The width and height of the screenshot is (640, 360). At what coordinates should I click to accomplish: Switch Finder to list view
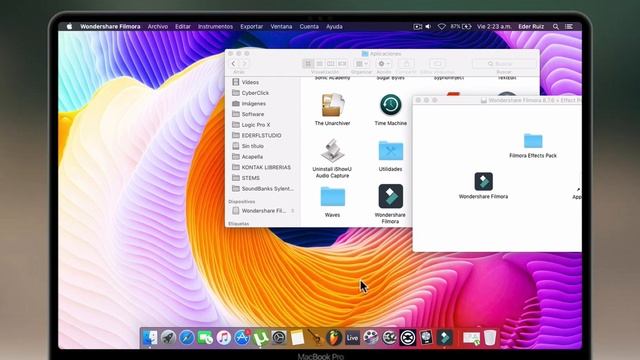(320, 64)
